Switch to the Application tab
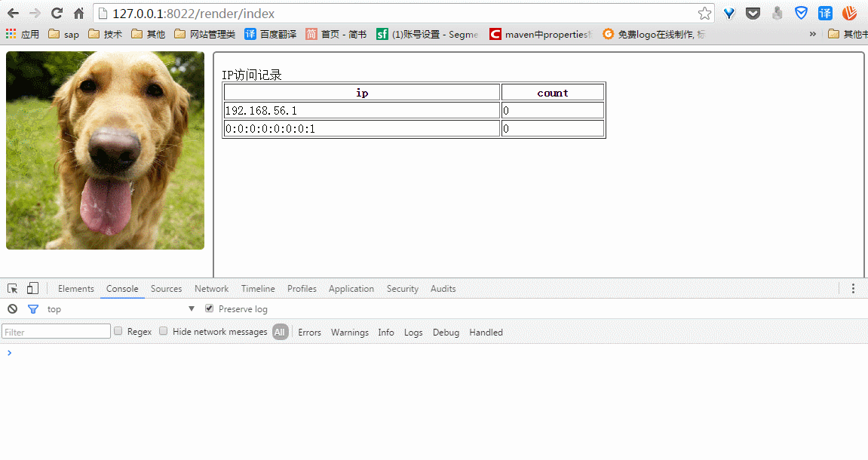The height and width of the screenshot is (460, 868). [x=351, y=288]
